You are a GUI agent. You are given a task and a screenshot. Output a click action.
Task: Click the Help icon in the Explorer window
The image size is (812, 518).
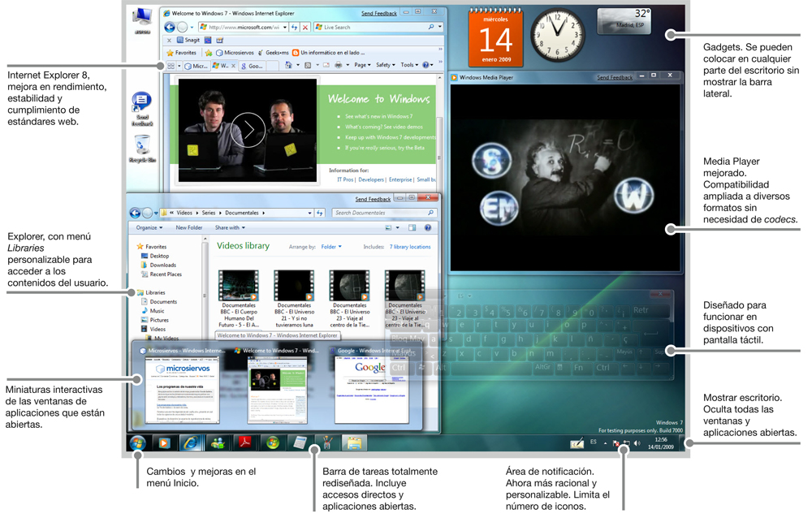[428, 227]
